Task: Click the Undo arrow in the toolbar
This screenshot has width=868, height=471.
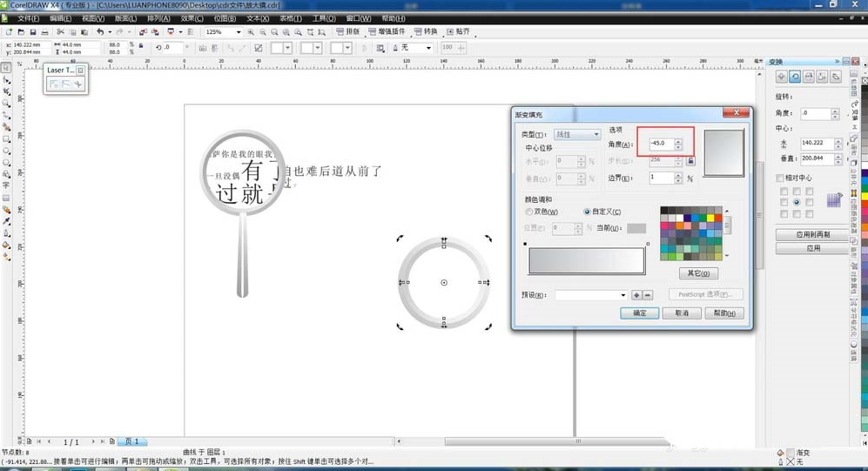Action: [x=100, y=32]
